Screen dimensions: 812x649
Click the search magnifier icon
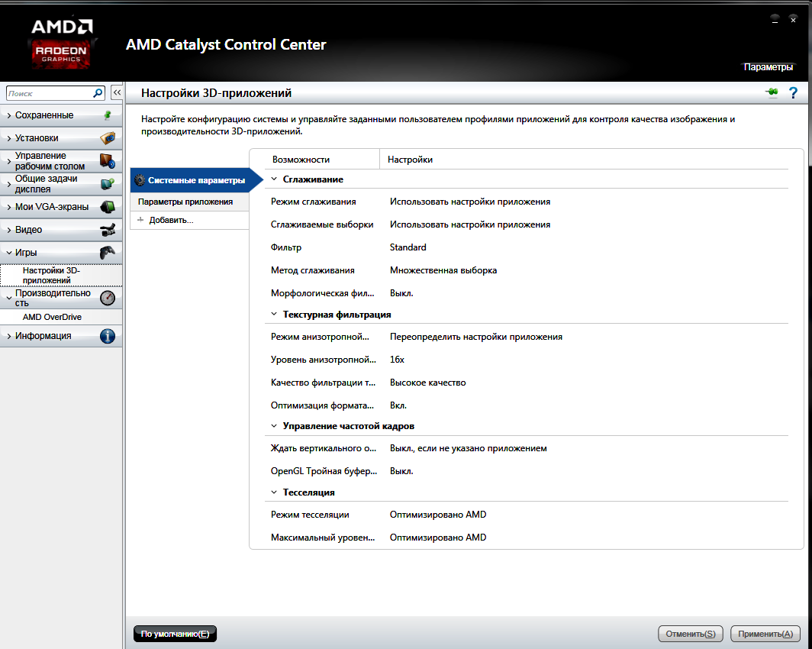click(98, 93)
